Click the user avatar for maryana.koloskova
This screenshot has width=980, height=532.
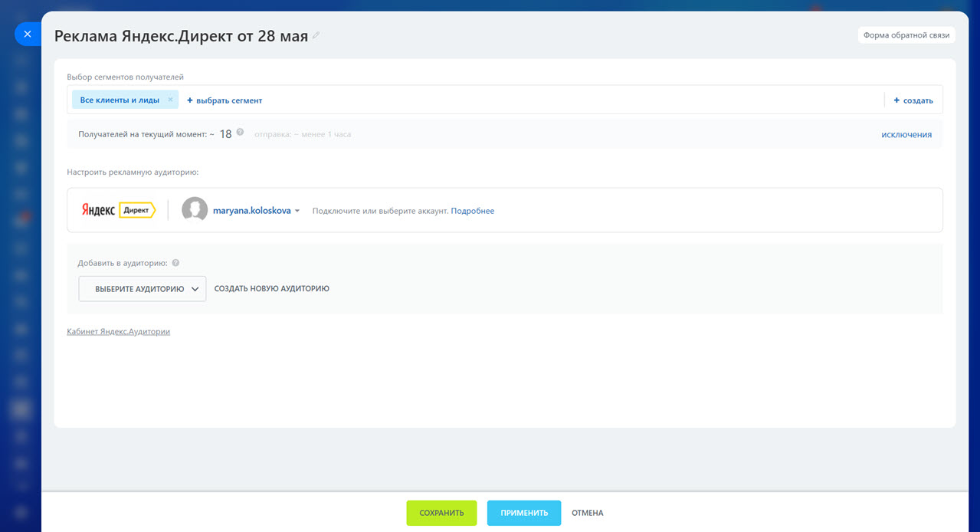[x=195, y=210]
